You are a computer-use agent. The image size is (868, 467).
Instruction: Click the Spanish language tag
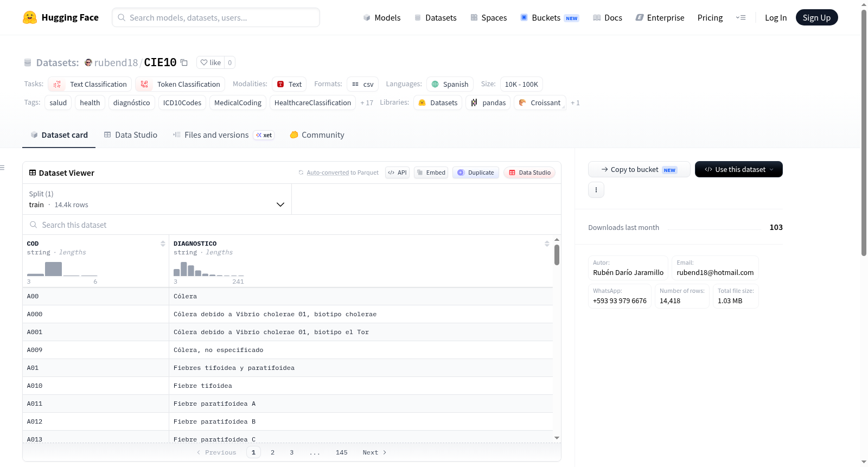pyautogui.click(x=450, y=84)
